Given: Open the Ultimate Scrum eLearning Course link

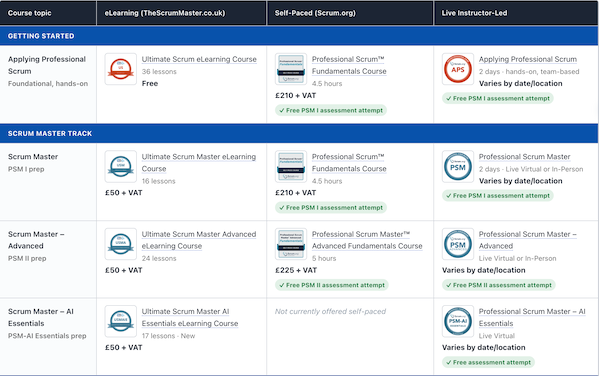Looking at the screenshot, I should (x=199, y=59).
